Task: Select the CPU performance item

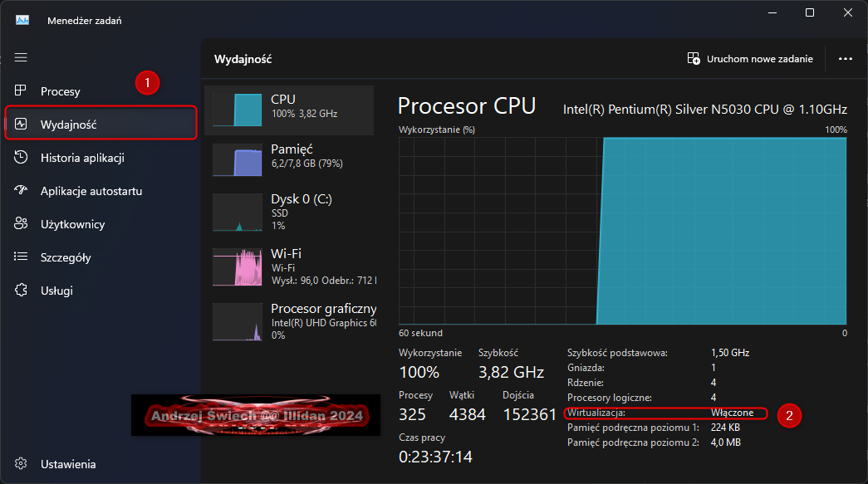Action: [x=290, y=110]
